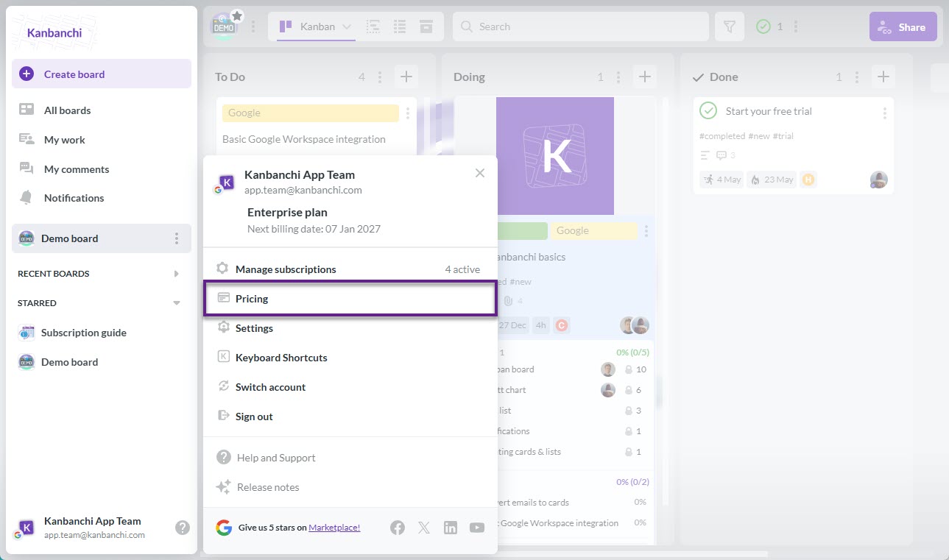Open the Doing card three-dot menu
The image size is (949, 560).
(646, 231)
